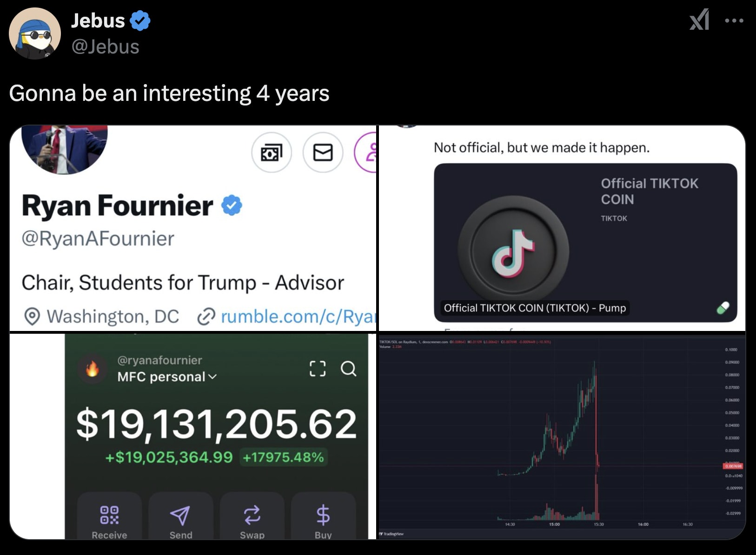Screen dimensions: 756x555
Task: Select the tip money icon on Ryan Fournier's profile
Action: click(272, 152)
